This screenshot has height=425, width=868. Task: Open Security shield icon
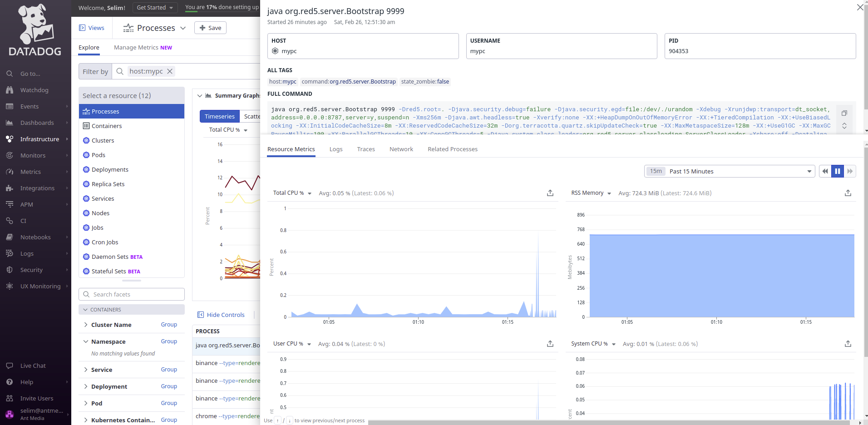10,270
